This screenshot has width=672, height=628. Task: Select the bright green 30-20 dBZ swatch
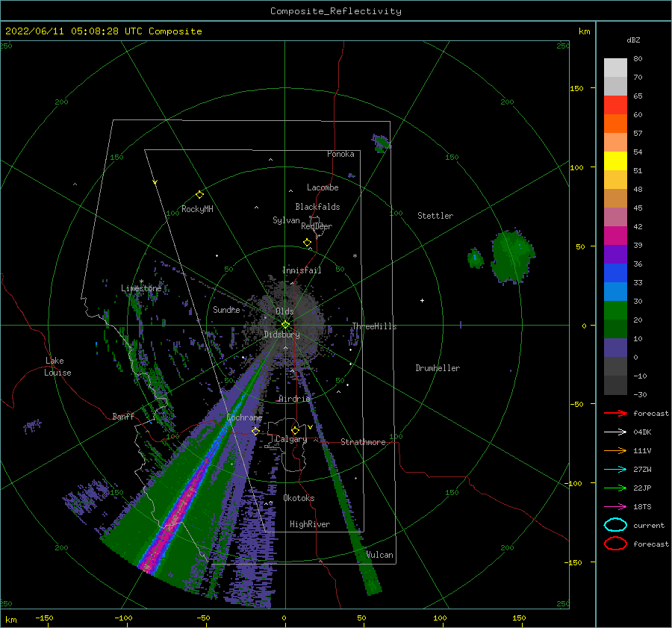pyautogui.click(x=615, y=311)
